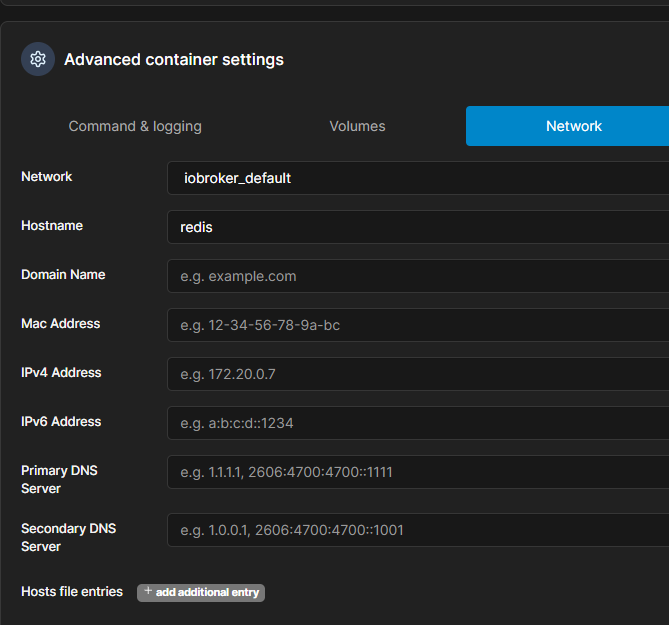Screen dimensions: 669x625
Task: Click the Advanced container settings heading
Action: pyautogui.click(x=174, y=60)
